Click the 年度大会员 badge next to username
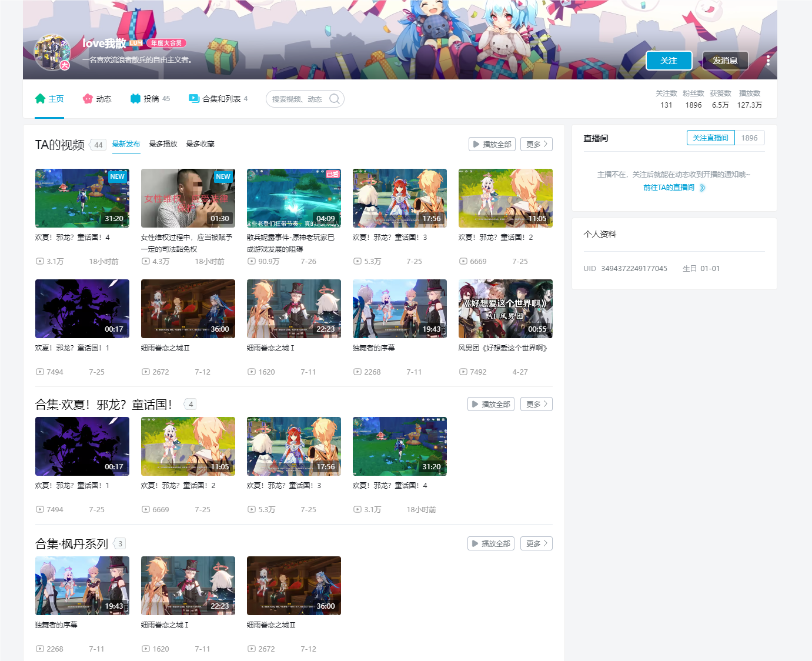 (x=166, y=42)
